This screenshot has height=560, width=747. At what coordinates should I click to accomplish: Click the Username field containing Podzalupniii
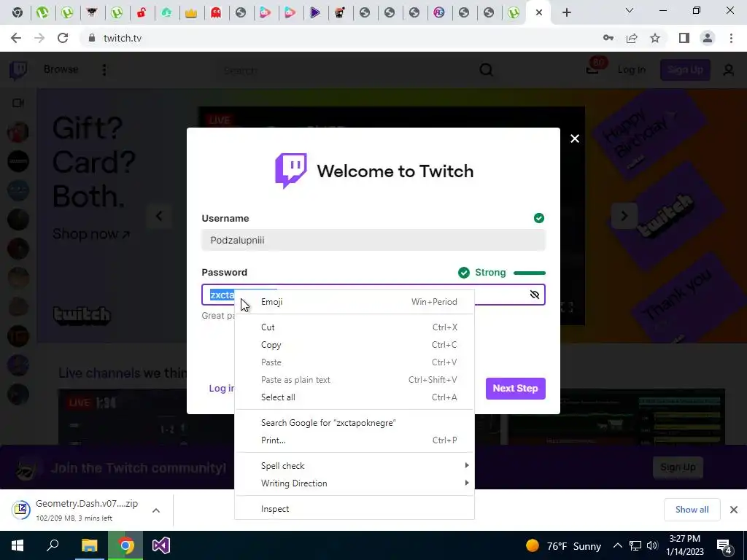click(x=373, y=240)
